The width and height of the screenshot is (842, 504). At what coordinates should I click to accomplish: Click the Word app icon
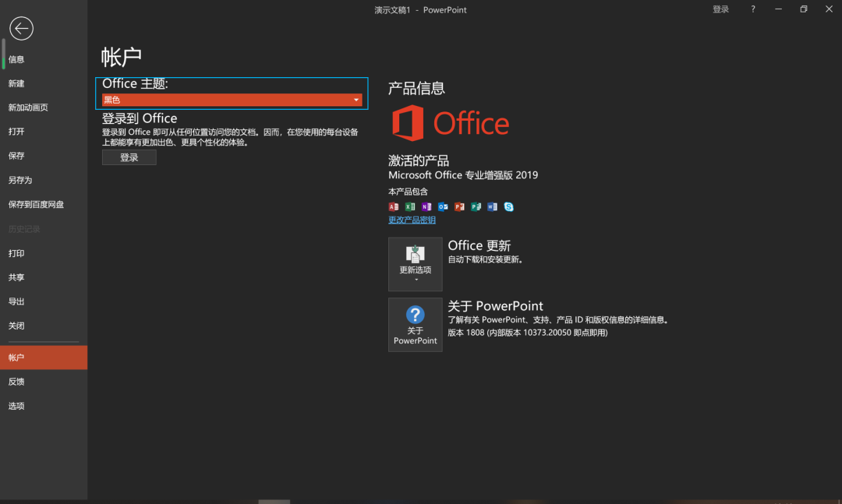click(493, 206)
